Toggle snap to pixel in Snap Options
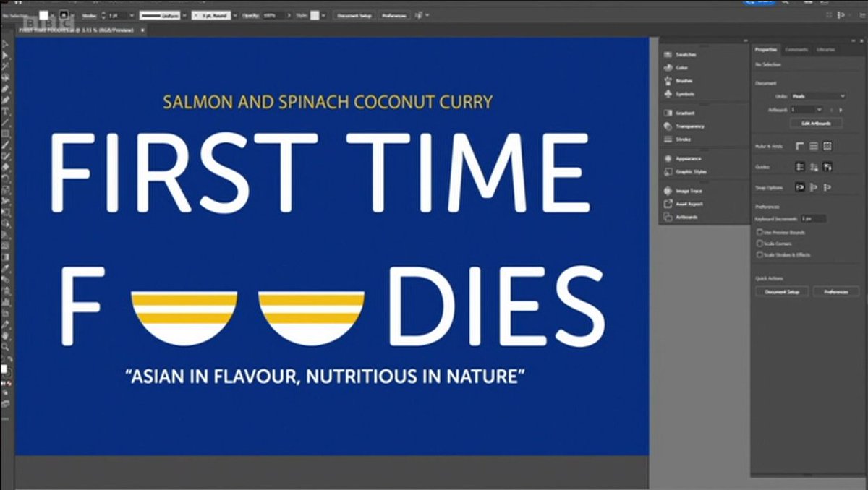This screenshot has height=490, width=868. click(814, 186)
